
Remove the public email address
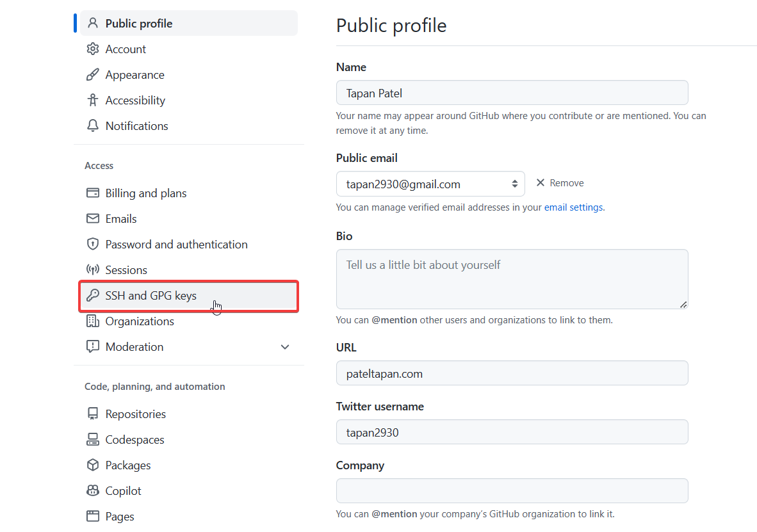560,183
